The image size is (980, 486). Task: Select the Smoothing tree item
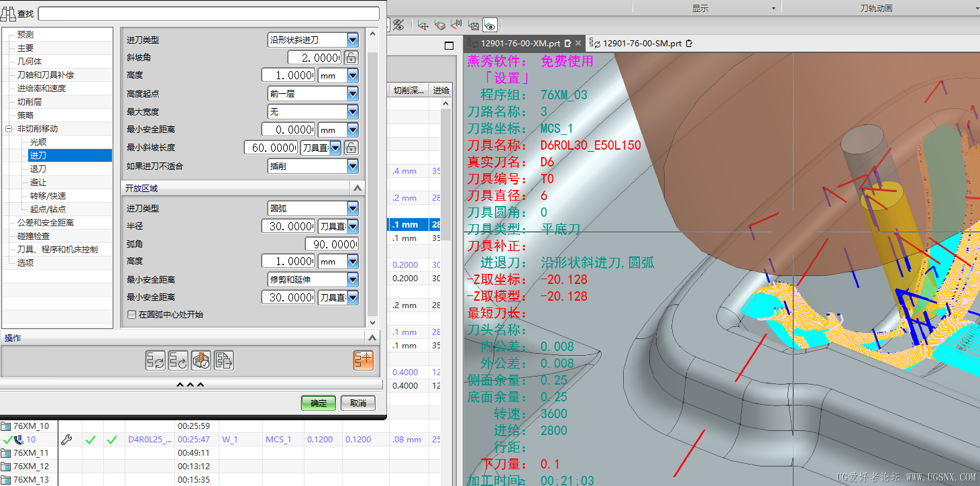[38, 142]
